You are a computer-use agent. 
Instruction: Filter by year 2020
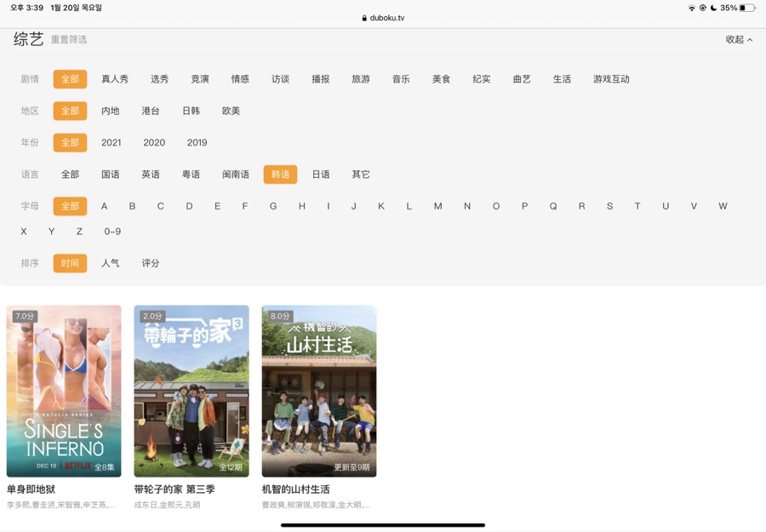pos(154,143)
